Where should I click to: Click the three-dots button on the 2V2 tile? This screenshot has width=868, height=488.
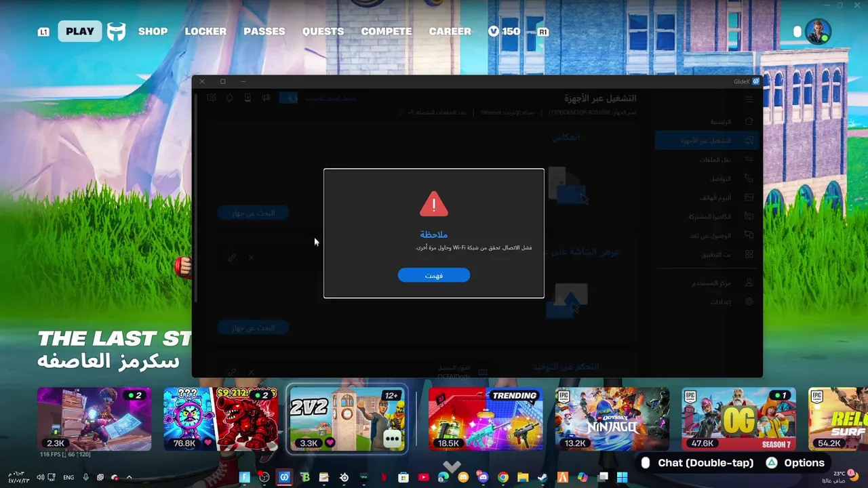[392, 439]
